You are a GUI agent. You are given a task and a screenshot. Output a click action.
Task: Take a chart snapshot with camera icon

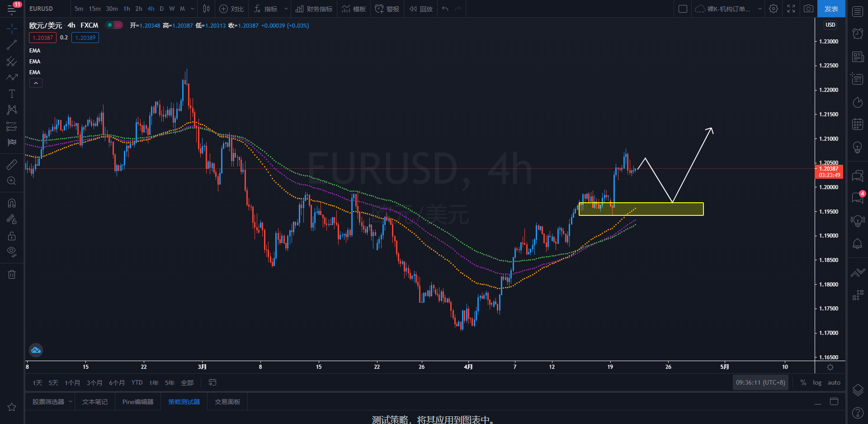(x=808, y=9)
